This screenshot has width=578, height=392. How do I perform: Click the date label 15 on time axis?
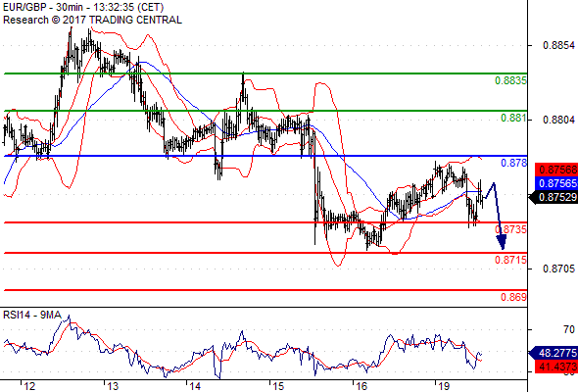point(278,386)
